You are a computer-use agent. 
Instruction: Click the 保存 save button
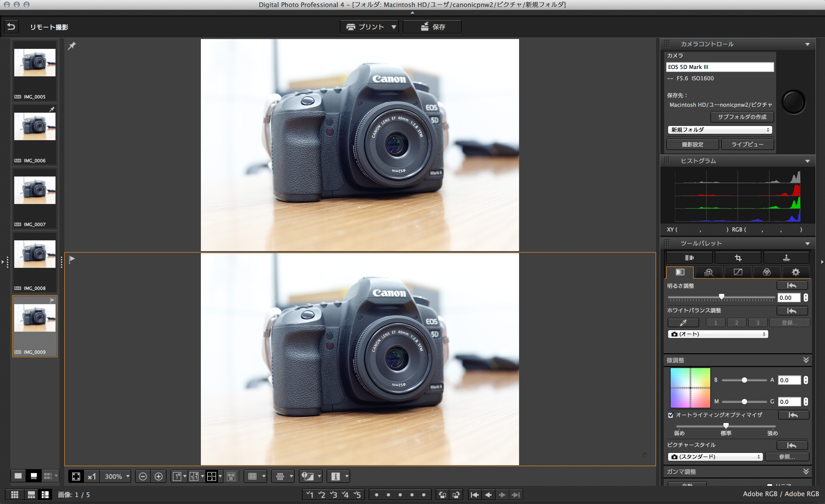click(432, 27)
